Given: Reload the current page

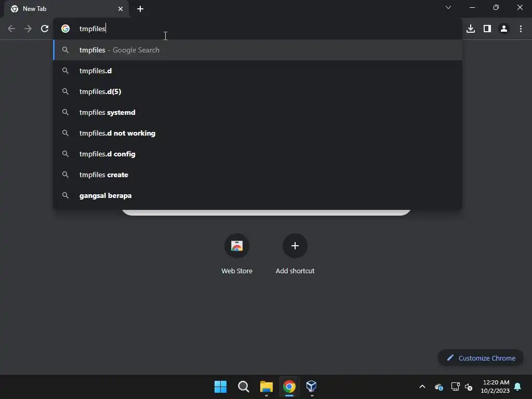Looking at the screenshot, I should click(45, 29).
